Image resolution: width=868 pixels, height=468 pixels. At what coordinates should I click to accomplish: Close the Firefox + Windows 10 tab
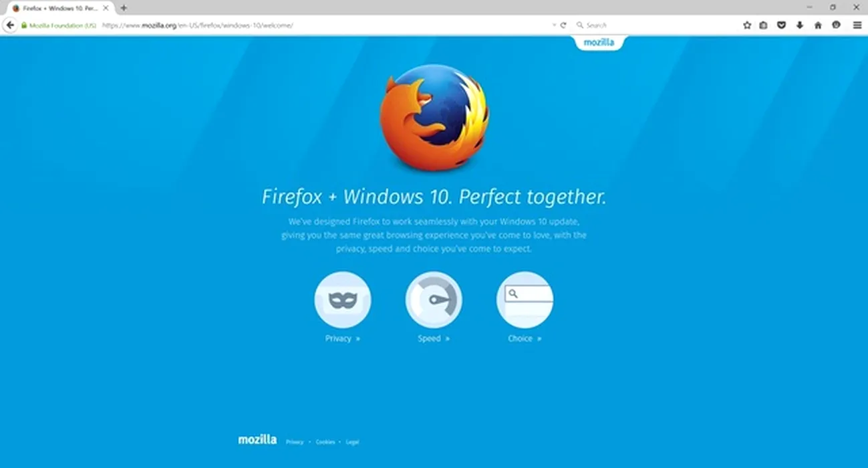106,8
